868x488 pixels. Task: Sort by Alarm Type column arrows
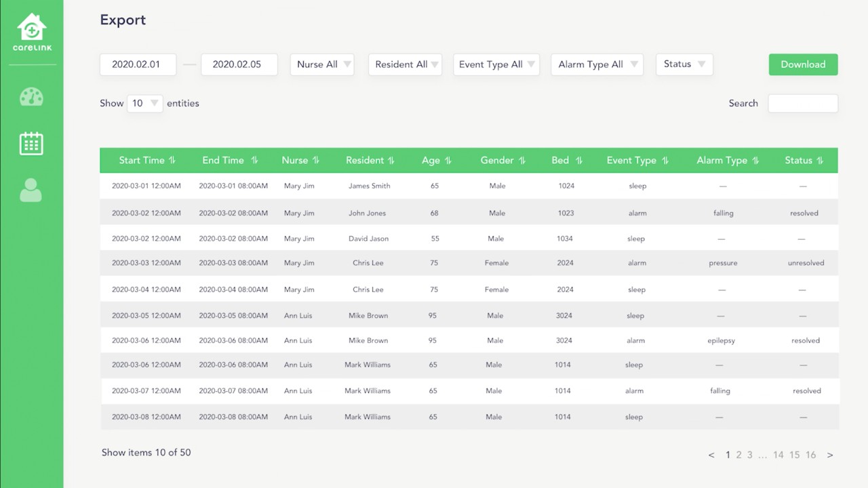coord(755,161)
